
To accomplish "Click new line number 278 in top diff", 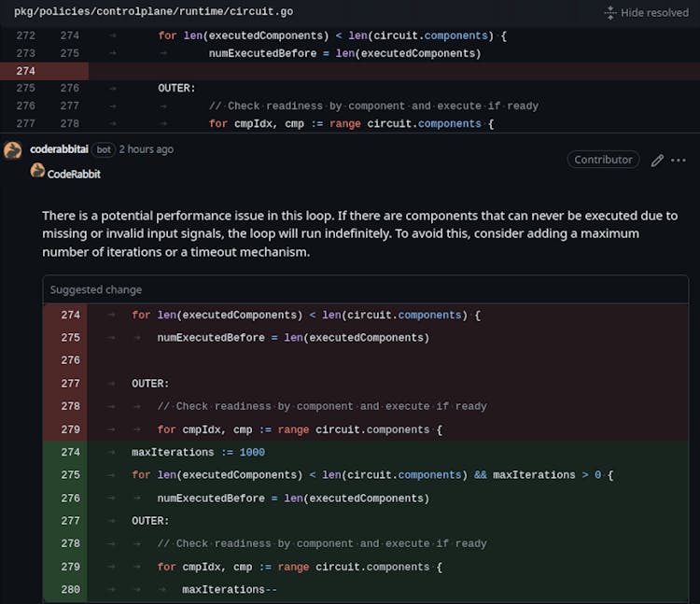I will click(x=69, y=123).
